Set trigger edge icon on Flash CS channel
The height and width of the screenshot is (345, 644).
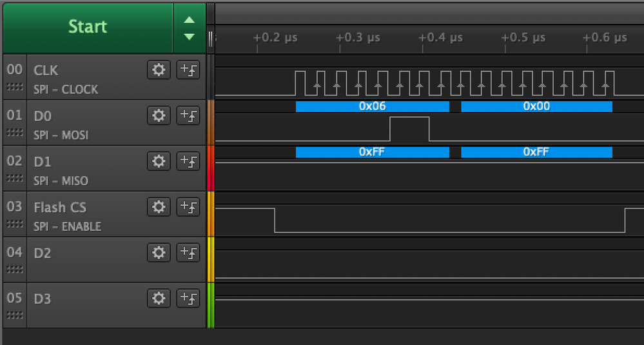188,206
